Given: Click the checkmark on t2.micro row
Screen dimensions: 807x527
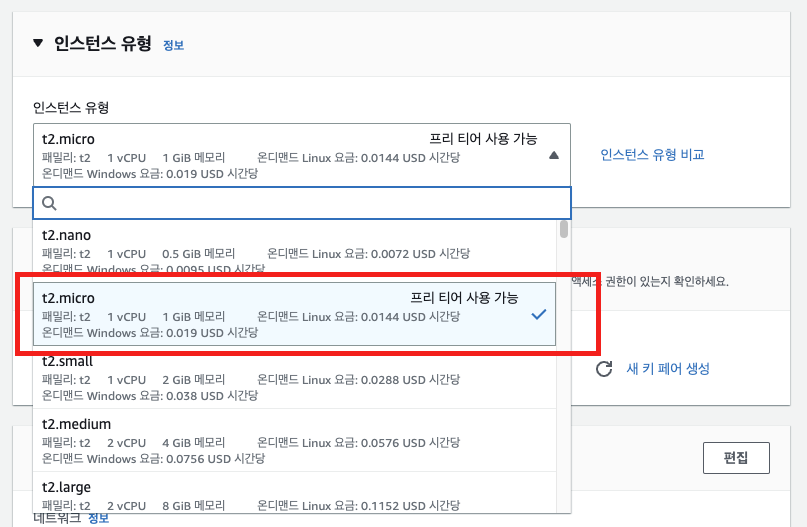Looking at the screenshot, I should coord(538,314).
